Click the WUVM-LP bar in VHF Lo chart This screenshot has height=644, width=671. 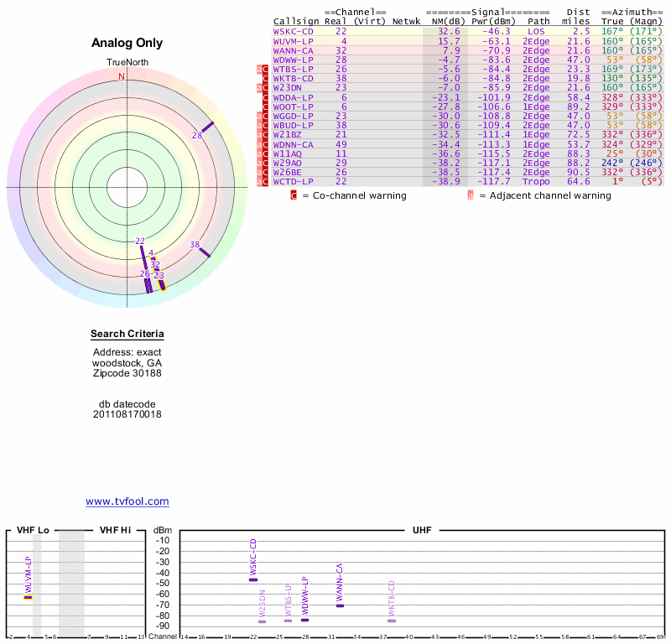pos(28,597)
